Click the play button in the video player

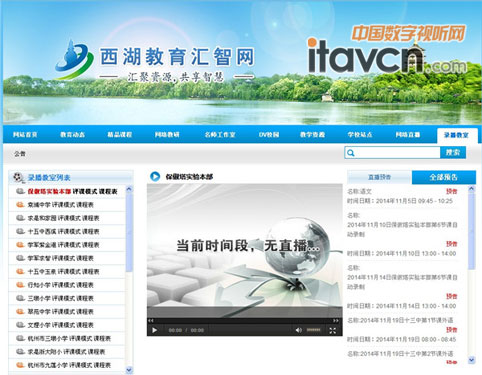[x=154, y=330]
